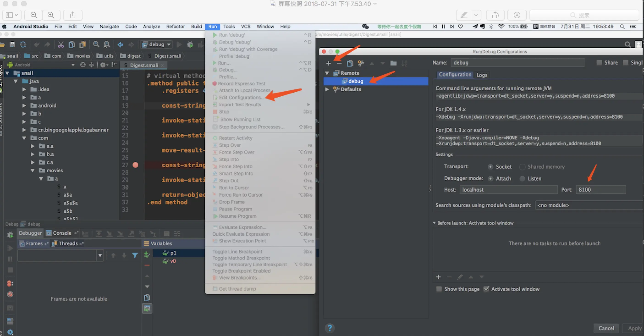Click the Cancel button
The height and width of the screenshot is (336, 644).
[606, 328]
